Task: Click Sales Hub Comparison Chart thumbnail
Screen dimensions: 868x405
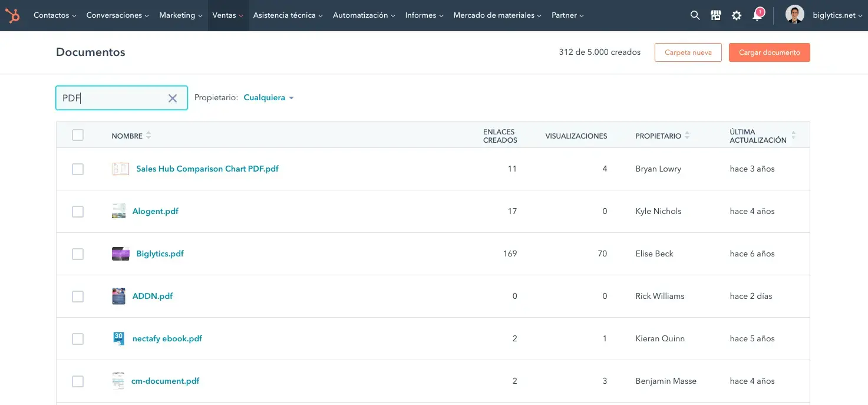Action: (120, 169)
